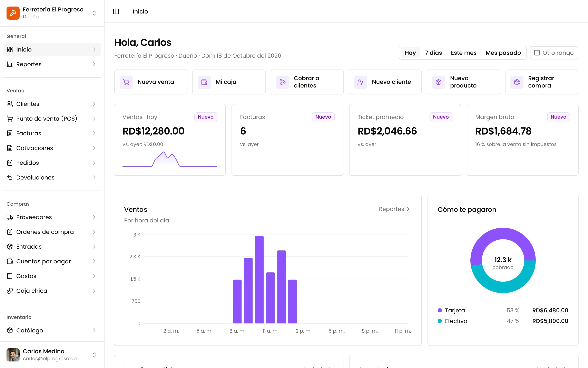Expand the Cuentas por pagar chevron

[94, 261]
